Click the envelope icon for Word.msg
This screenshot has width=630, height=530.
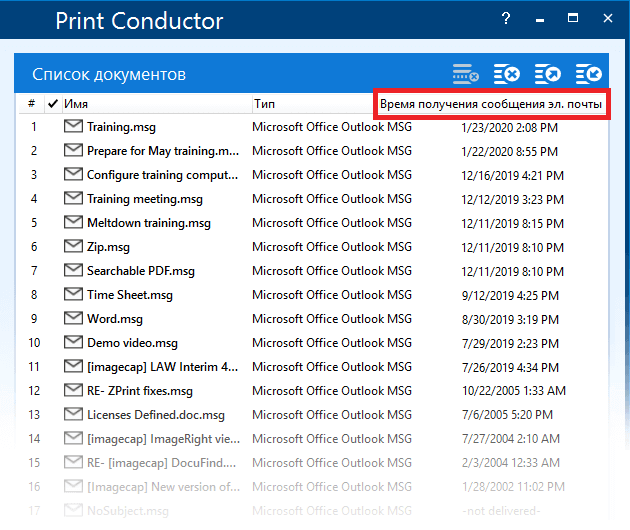[73, 318]
